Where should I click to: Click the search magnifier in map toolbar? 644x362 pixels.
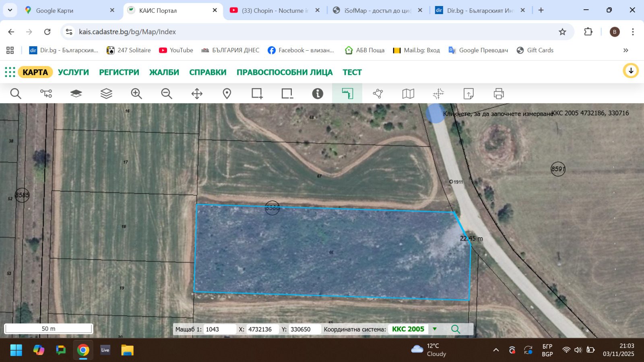coord(16,94)
